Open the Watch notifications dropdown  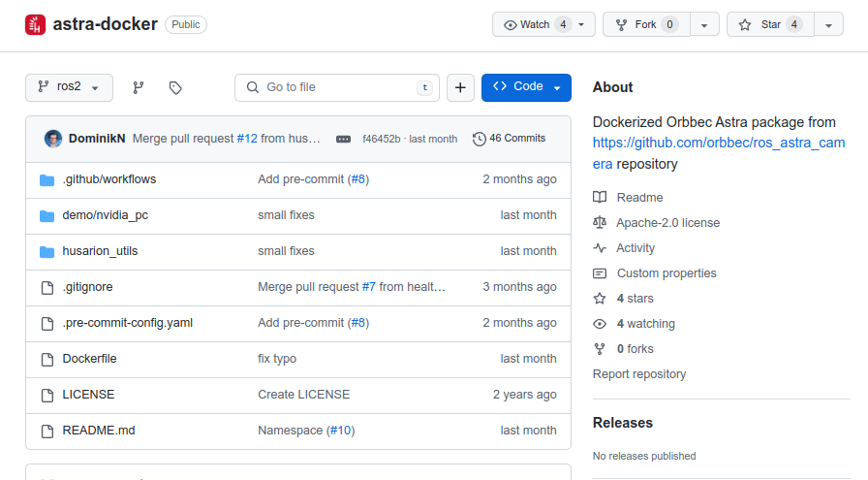[543, 24]
